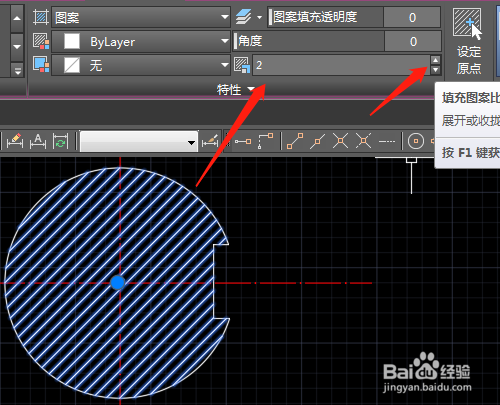500x405 pixels.
Task: Click the hatch pattern scale icon
Action: coord(242,65)
